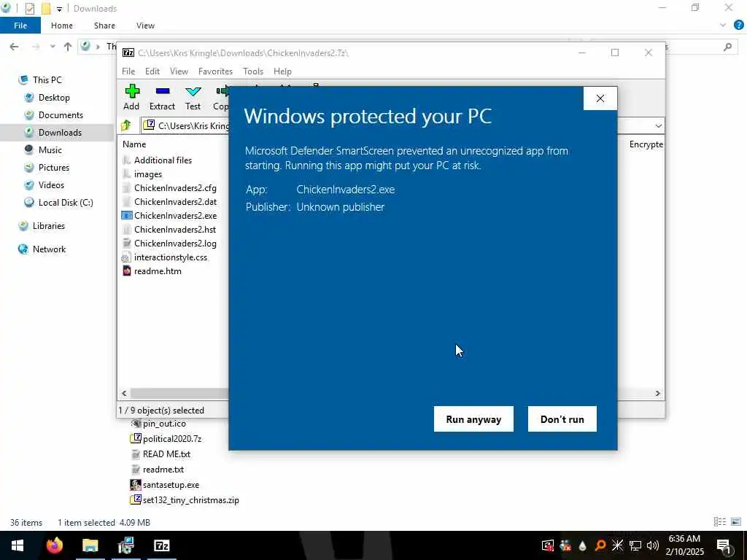Select Downloads in navigation pane
747x560 pixels.
click(60, 133)
